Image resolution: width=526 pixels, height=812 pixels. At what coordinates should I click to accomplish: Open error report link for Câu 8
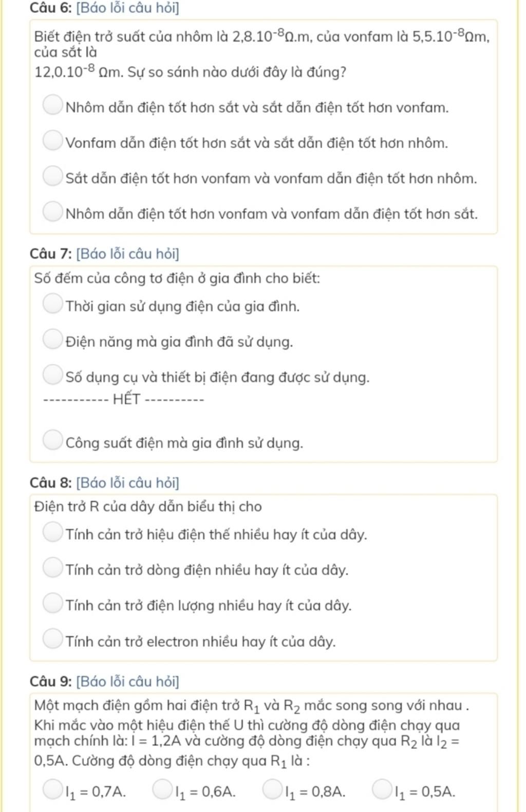(x=127, y=483)
